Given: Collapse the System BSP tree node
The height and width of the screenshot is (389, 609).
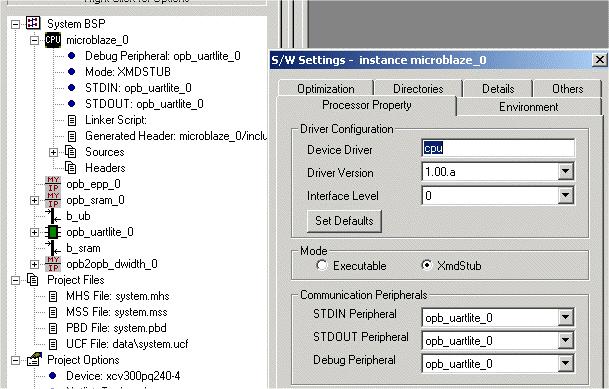Looking at the screenshot, I should pos(15,24).
